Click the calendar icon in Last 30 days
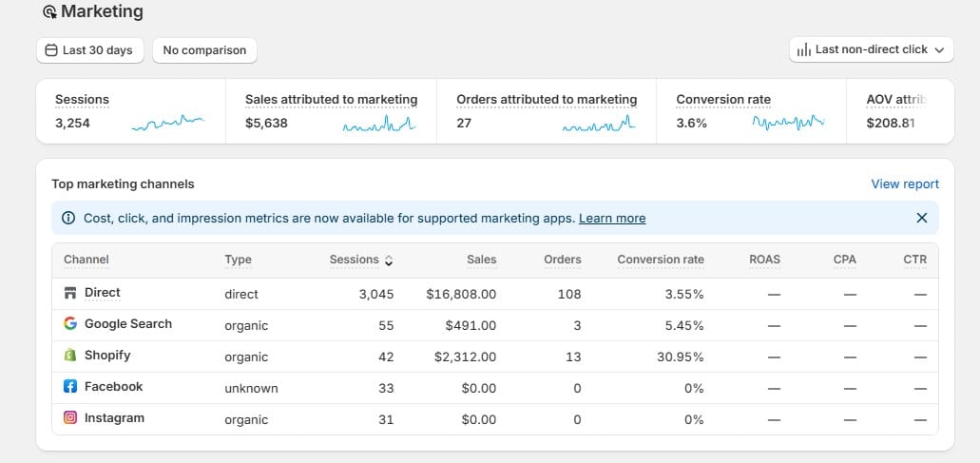Image resolution: width=980 pixels, height=463 pixels. pyautogui.click(x=52, y=50)
